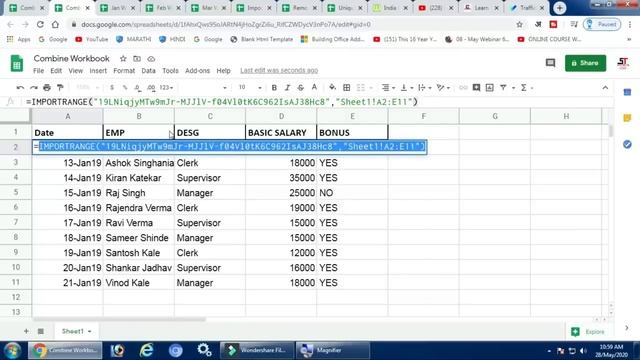640x360 pixels.
Task: Select row 5 header
Action: click(16, 192)
